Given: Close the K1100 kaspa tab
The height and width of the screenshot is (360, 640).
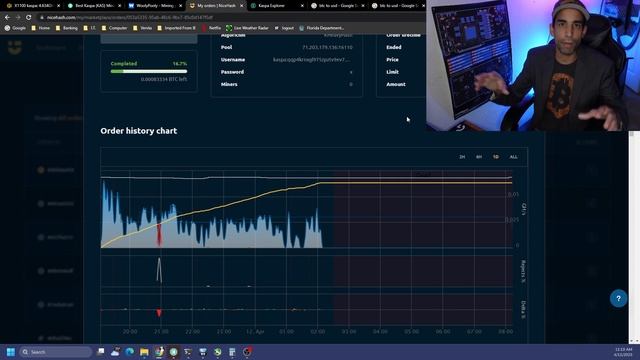Looking at the screenshot, I should [x=58, y=6].
